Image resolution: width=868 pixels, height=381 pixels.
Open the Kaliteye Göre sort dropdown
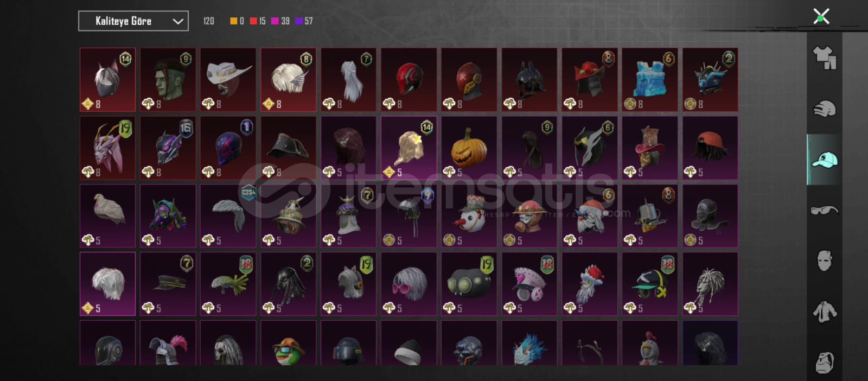[x=133, y=21]
